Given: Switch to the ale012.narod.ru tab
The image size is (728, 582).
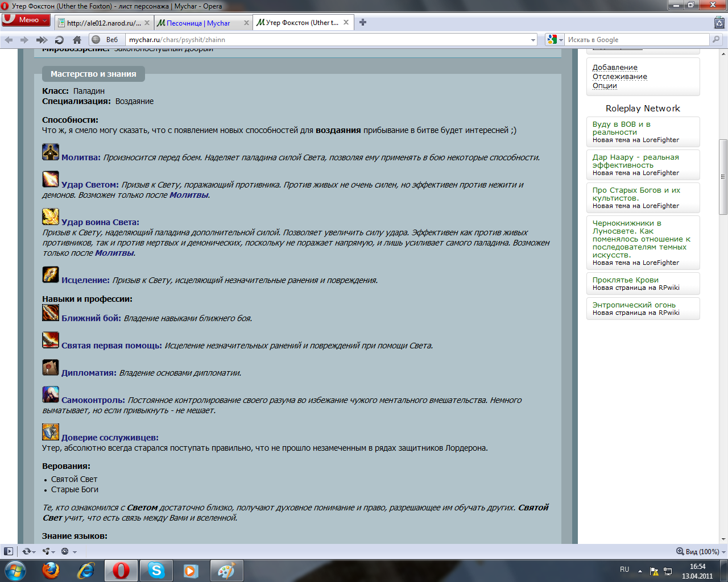Looking at the screenshot, I should pyautogui.click(x=104, y=23).
